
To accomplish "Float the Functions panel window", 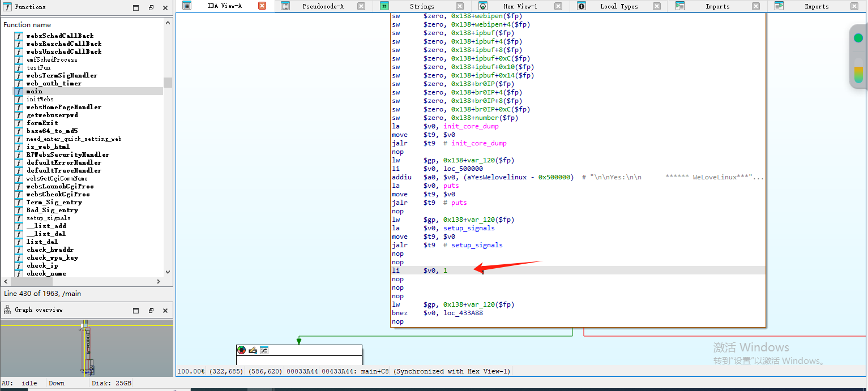I will coord(151,8).
